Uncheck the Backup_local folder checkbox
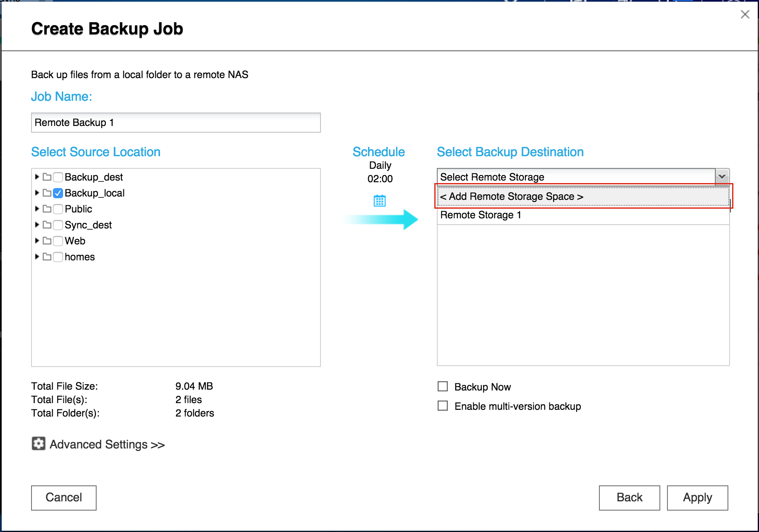Screen dimensions: 759x532 (x=58, y=193)
